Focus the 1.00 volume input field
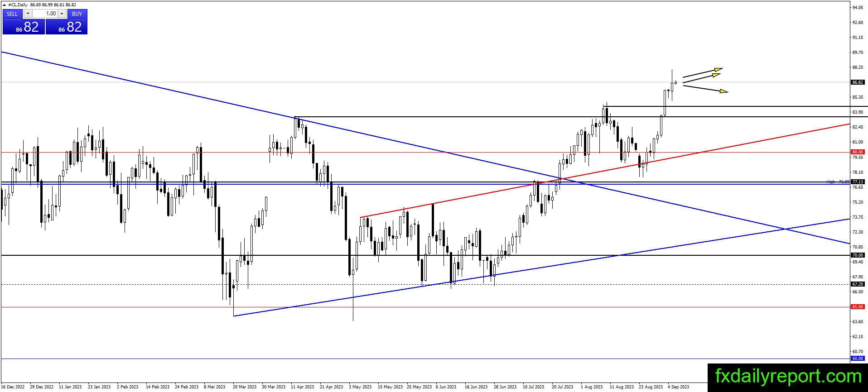This screenshot has width=868, height=392. [x=45, y=14]
